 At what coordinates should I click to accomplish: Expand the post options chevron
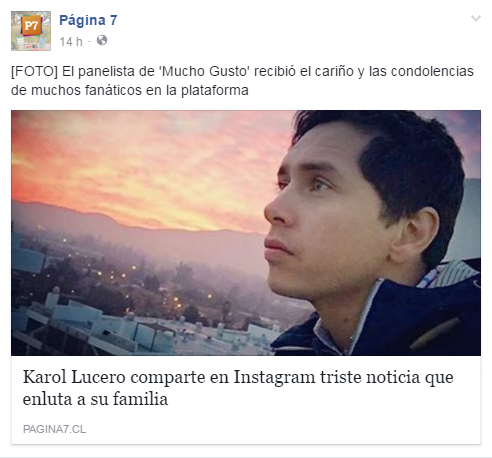tap(476, 18)
